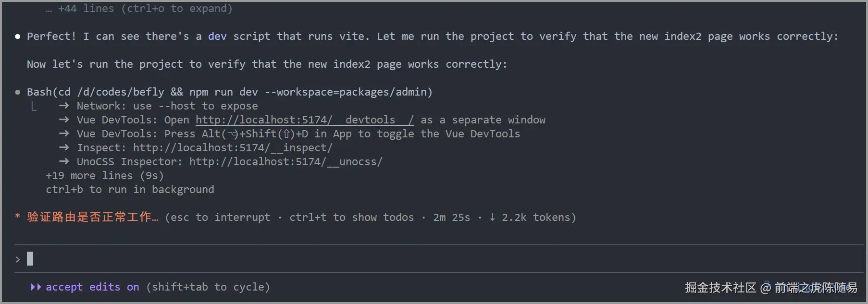Click the double-arrow accept edits icon
The image size is (868, 304).
tap(36, 287)
